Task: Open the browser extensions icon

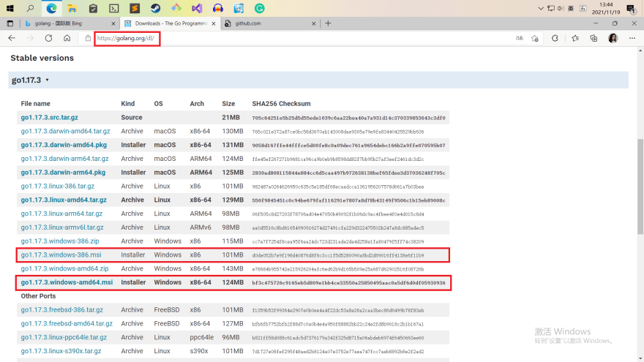Action: click(555, 38)
